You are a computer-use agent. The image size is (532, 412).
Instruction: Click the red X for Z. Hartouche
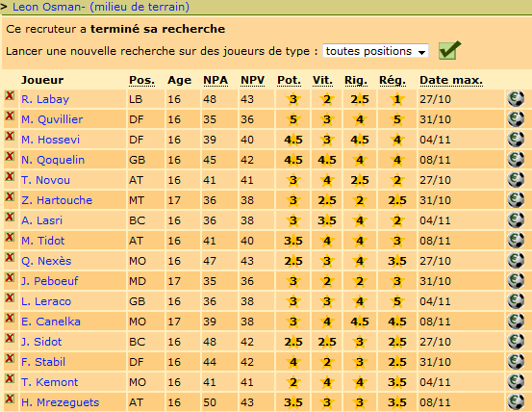point(10,196)
